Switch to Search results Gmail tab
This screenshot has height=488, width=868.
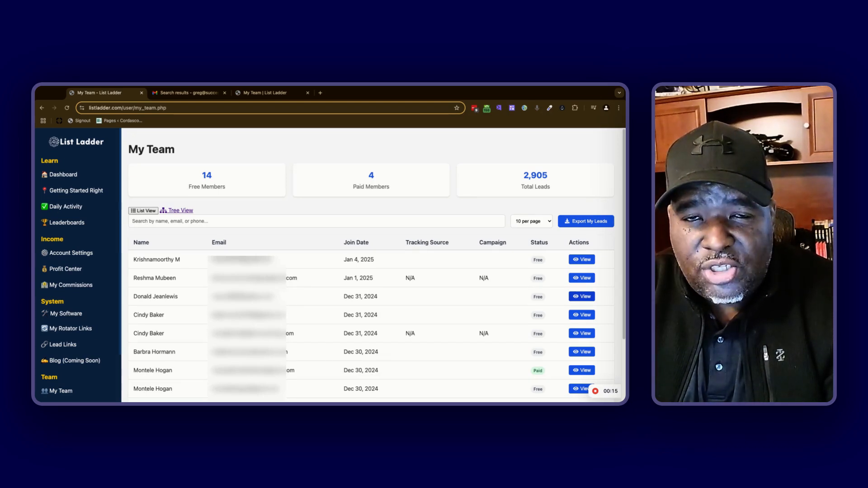(189, 93)
